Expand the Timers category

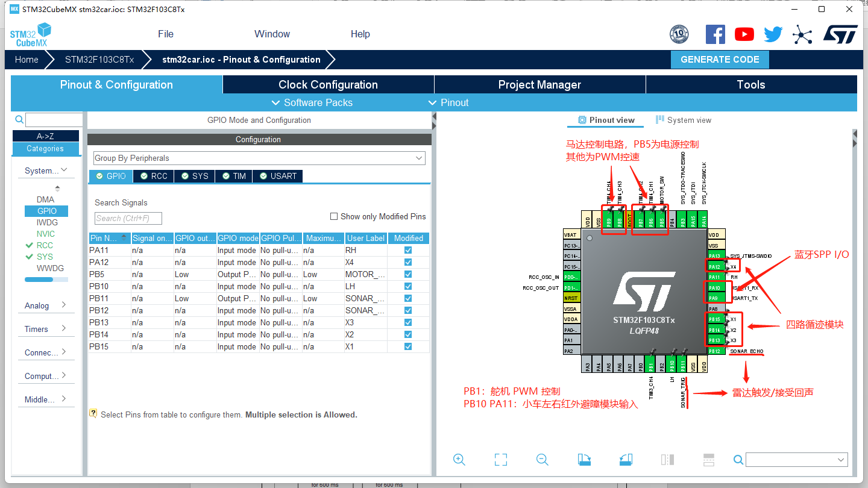(46, 329)
